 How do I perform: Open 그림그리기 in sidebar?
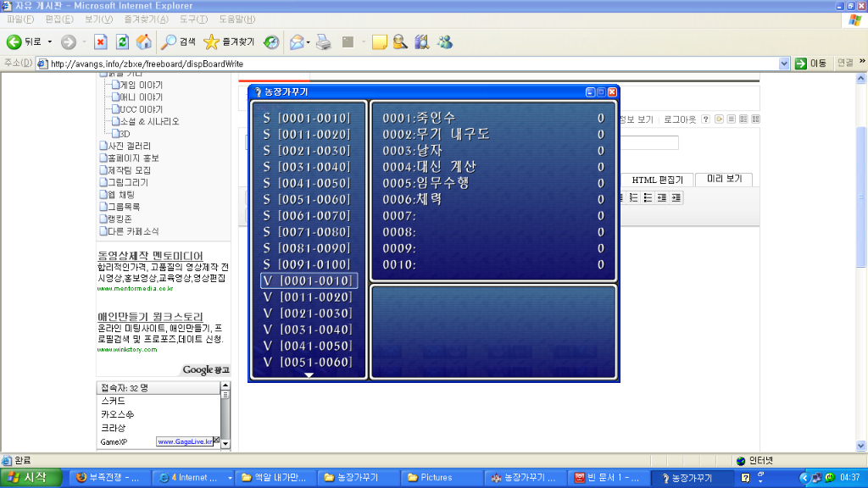pyautogui.click(x=128, y=183)
